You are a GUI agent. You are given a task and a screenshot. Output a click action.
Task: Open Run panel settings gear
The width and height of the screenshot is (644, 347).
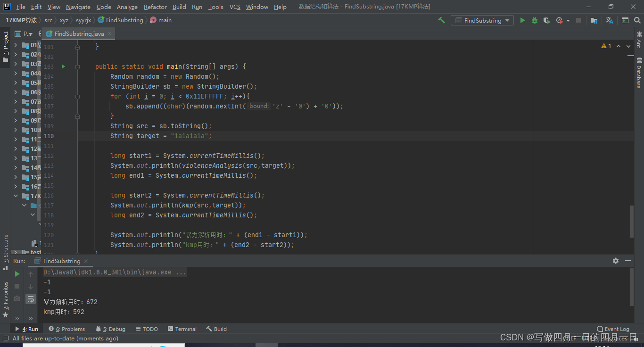pyautogui.click(x=615, y=261)
